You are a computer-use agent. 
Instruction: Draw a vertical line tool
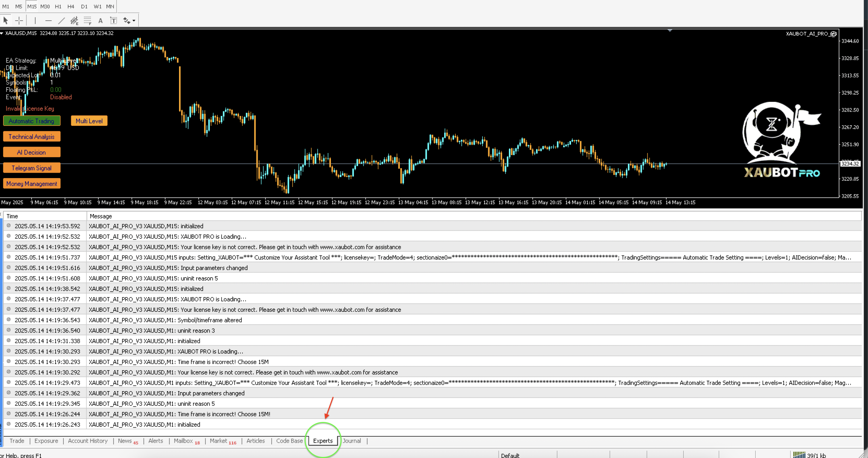pyautogui.click(x=35, y=21)
